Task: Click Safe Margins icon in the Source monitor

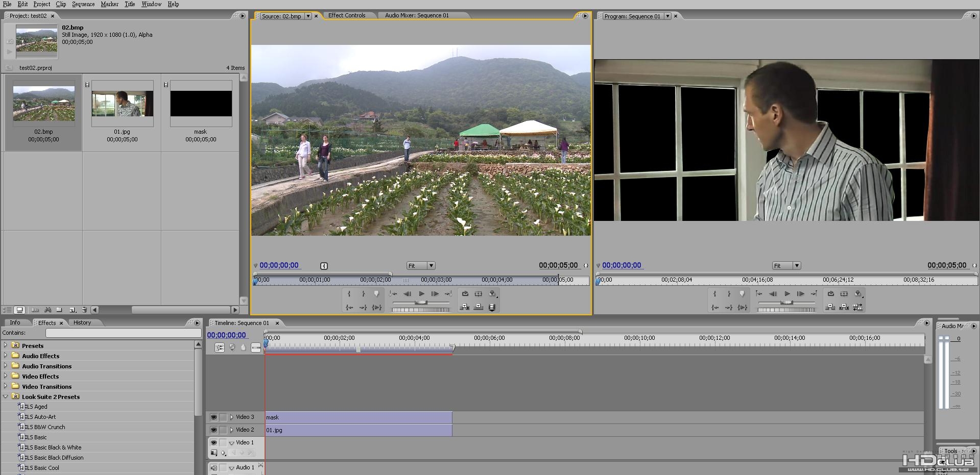Action: click(479, 294)
